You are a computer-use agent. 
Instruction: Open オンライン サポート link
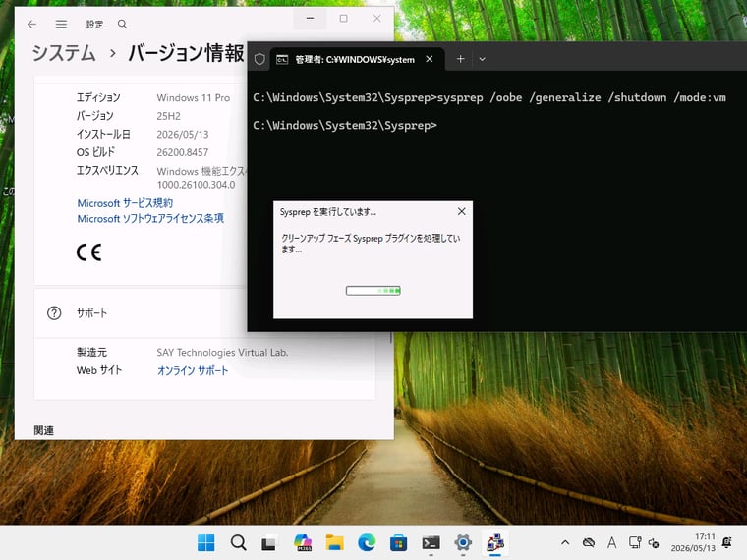(193, 370)
